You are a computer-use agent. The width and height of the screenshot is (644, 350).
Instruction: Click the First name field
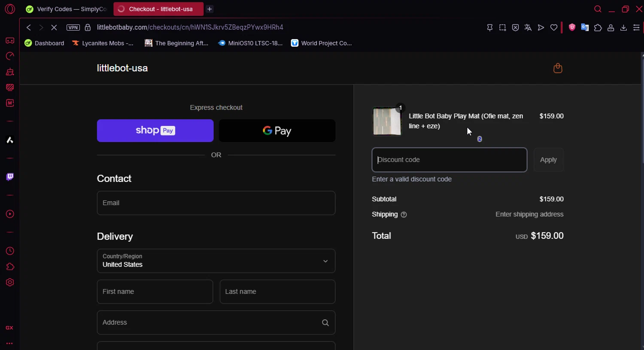(x=155, y=292)
